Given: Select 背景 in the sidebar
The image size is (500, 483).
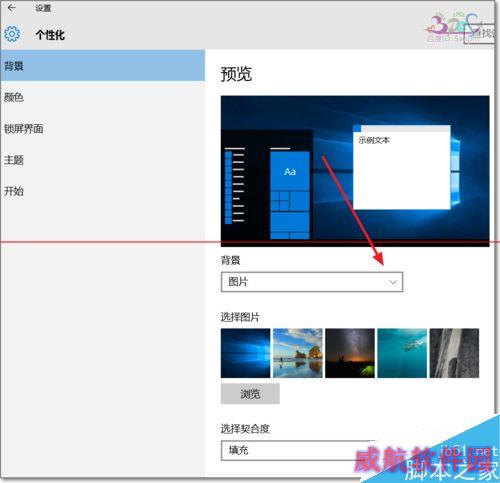Looking at the screenshot, I should (102, 66).
